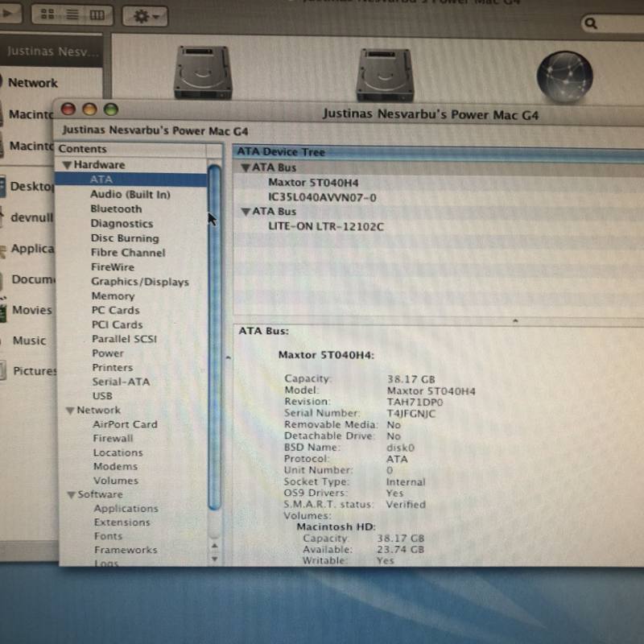Select Volumes under Network
The width and height of the screenshot is (644, 644).
[116, 480]
